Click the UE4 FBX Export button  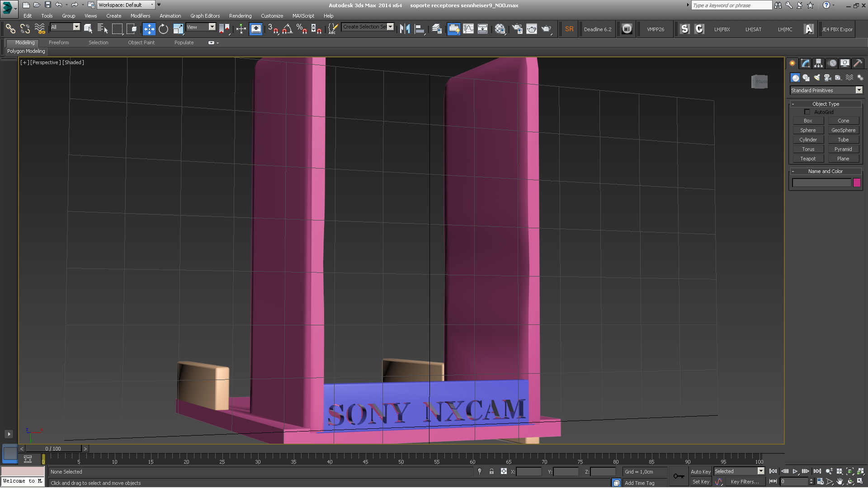[x=837, y=29]
